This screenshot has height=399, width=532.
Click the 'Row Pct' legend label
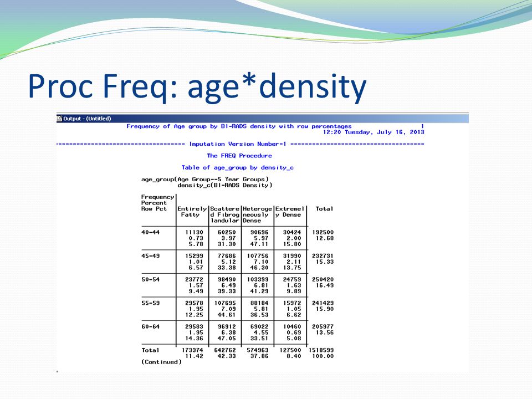154,209
